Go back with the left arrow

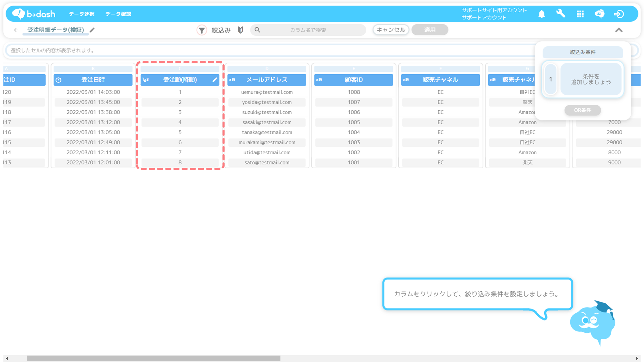pyautogui.click(x=16, y=30)
